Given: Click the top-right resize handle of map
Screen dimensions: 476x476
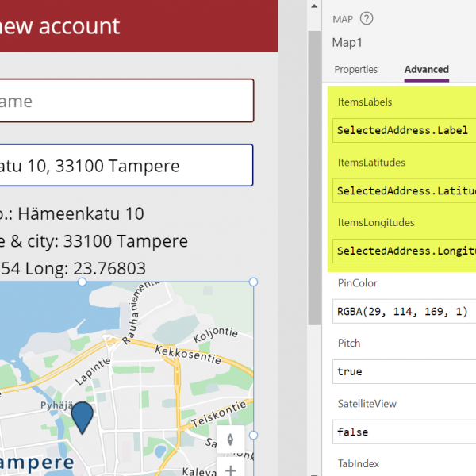Looking at the screenshot, I should 253,282.
